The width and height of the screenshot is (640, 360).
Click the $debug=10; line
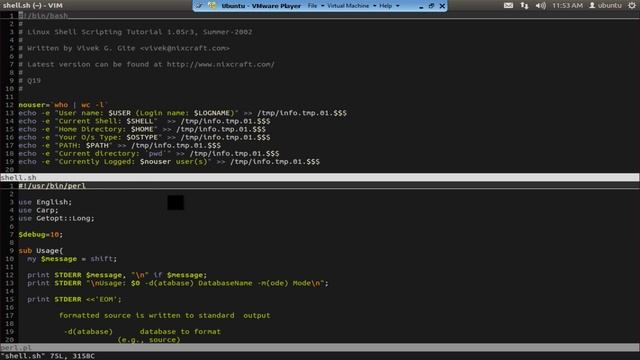coord(41,235)
